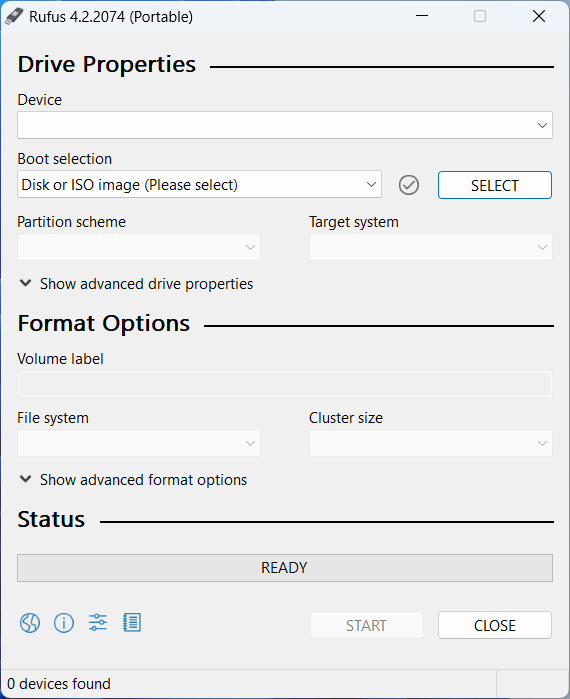The height and width of the screenshot is (699, 570).
Task: Open the Cluster size dropdown
Action: coord(431,443)
